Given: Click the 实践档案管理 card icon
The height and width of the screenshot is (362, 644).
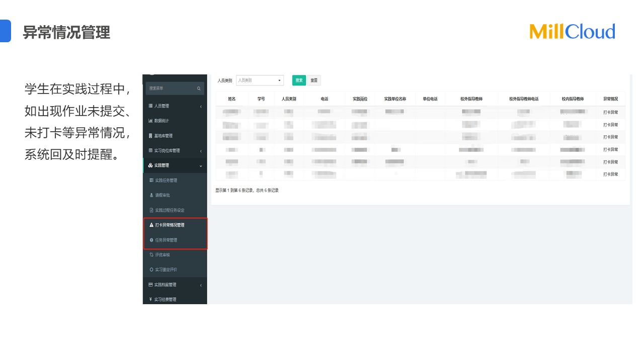Looking at the screenshot, I should pos(150,285).
